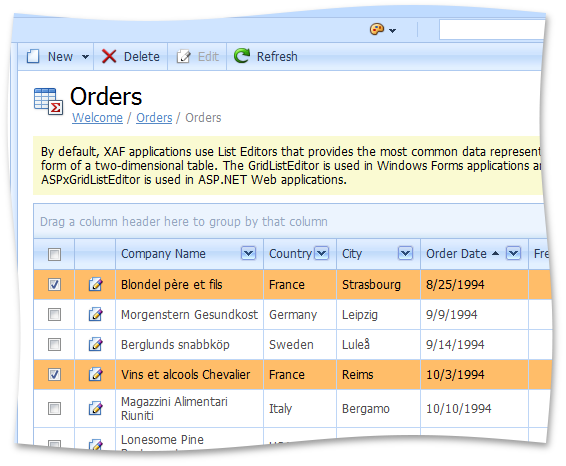Check the Magazzini Alimentari Riuniti row checkbox
Image resolution: width=566 pixels, height=466 pixels.
(55, 409)
